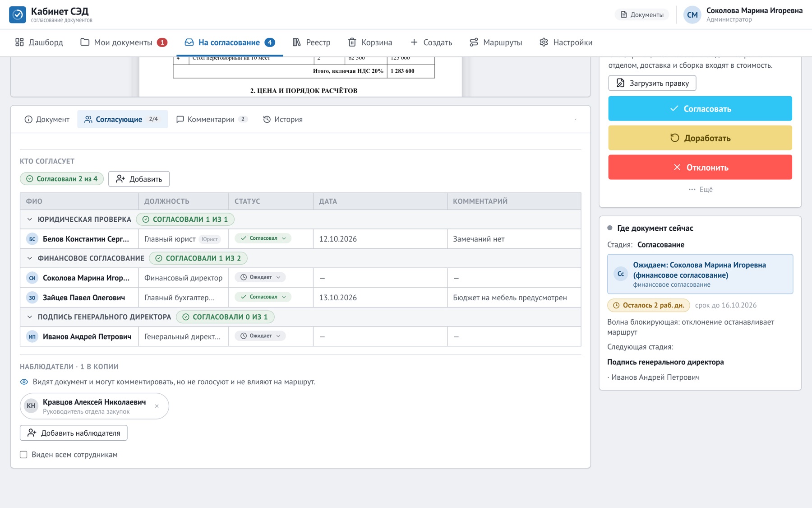
Task: Open status dropdown for Белов Константин
Action: coord(263,238)
